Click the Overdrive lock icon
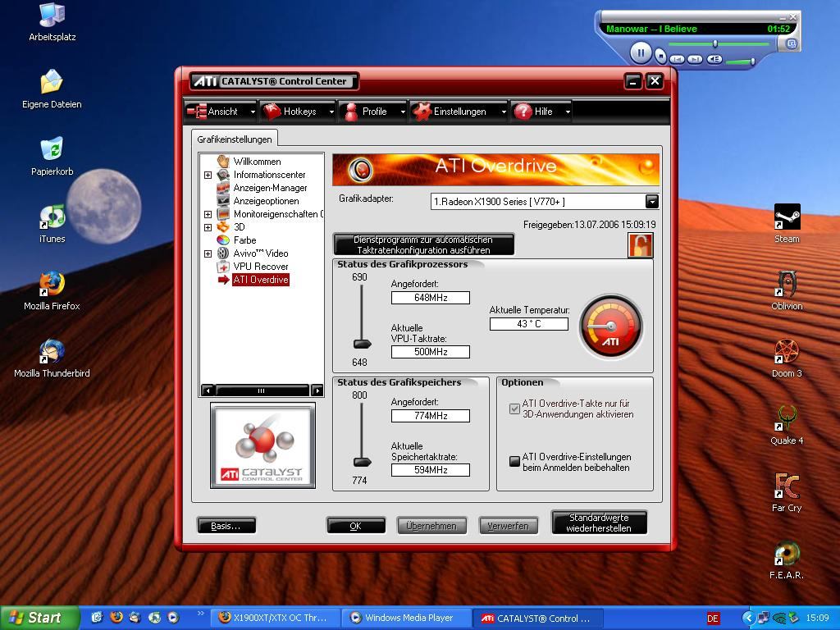This screenshot has width=840, height=630. click(640, 245)
